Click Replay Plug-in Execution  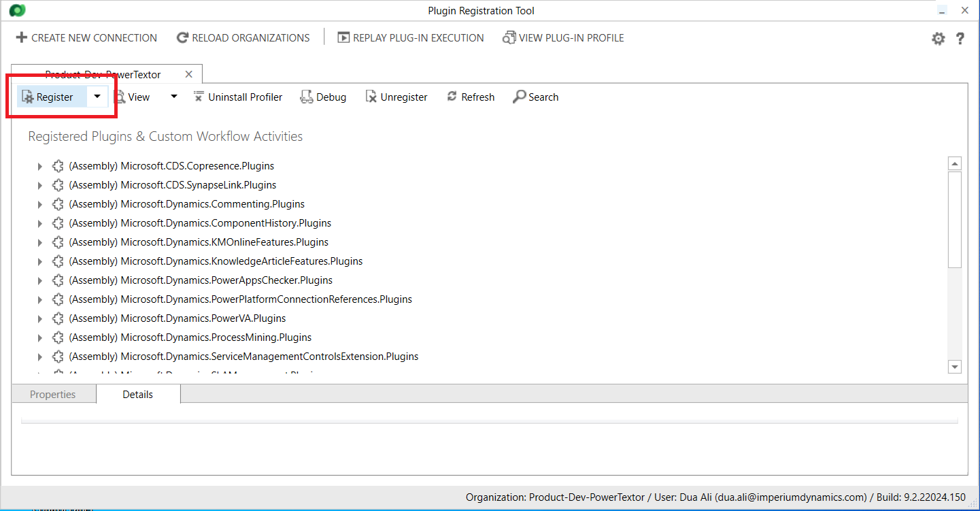point(411,38)
